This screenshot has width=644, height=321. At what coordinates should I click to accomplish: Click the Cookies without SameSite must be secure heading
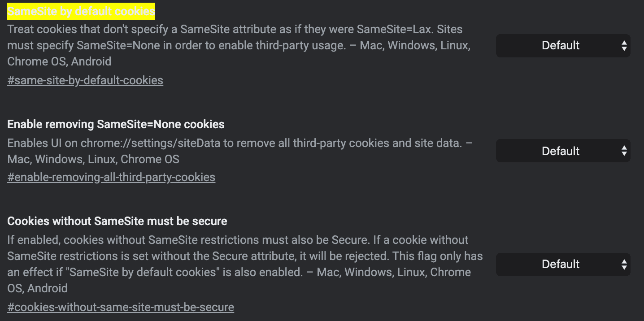pyautogui.click(x=117, y=221)
